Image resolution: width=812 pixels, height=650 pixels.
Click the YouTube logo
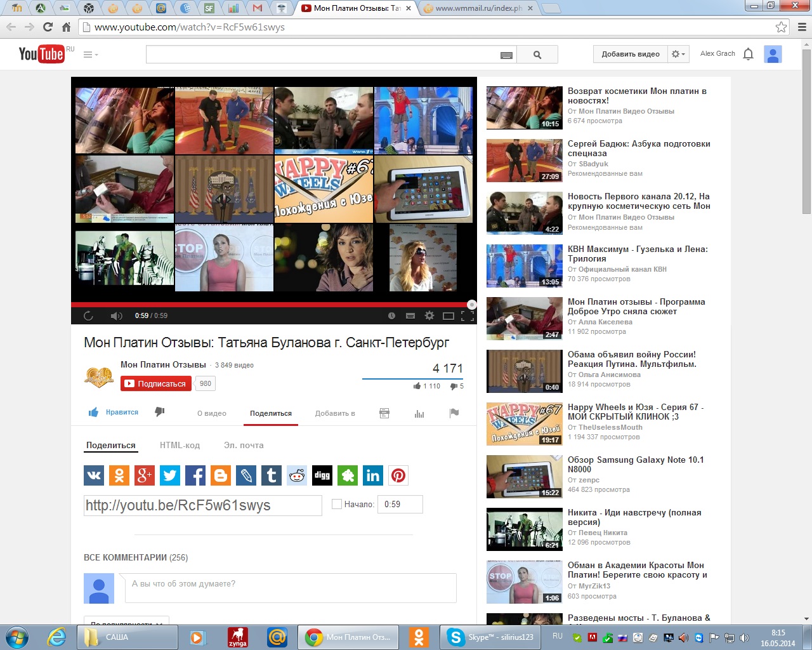click(41, 54)
